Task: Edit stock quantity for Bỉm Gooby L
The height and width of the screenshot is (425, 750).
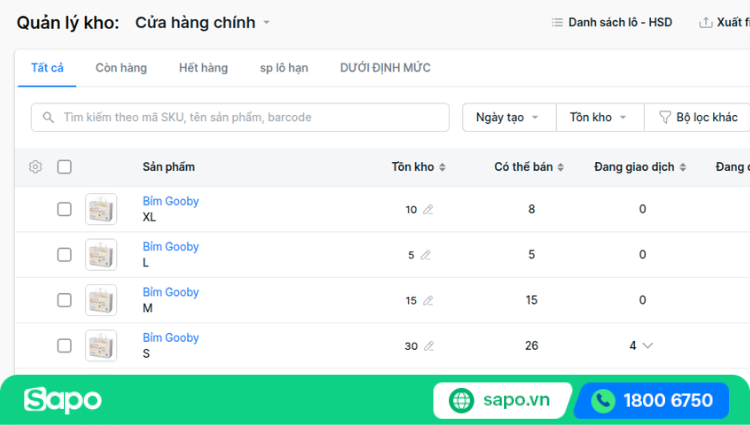Action: tap(426, 255)
